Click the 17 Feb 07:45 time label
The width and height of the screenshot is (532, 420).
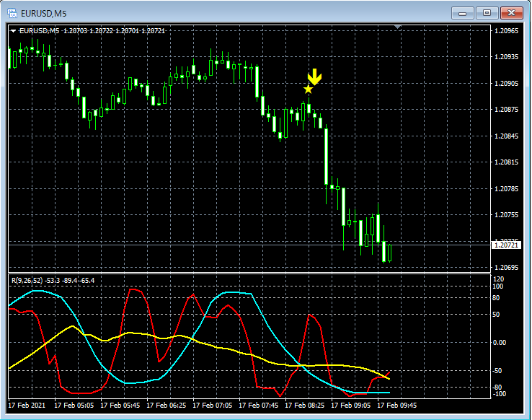pyautogui.click(x=259, y=406)
